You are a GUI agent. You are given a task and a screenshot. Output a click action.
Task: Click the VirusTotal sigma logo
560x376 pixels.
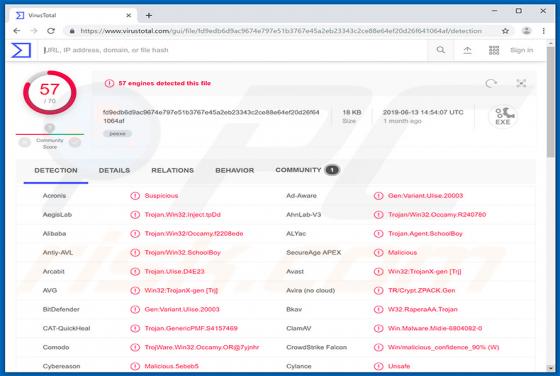coord(21,50)
